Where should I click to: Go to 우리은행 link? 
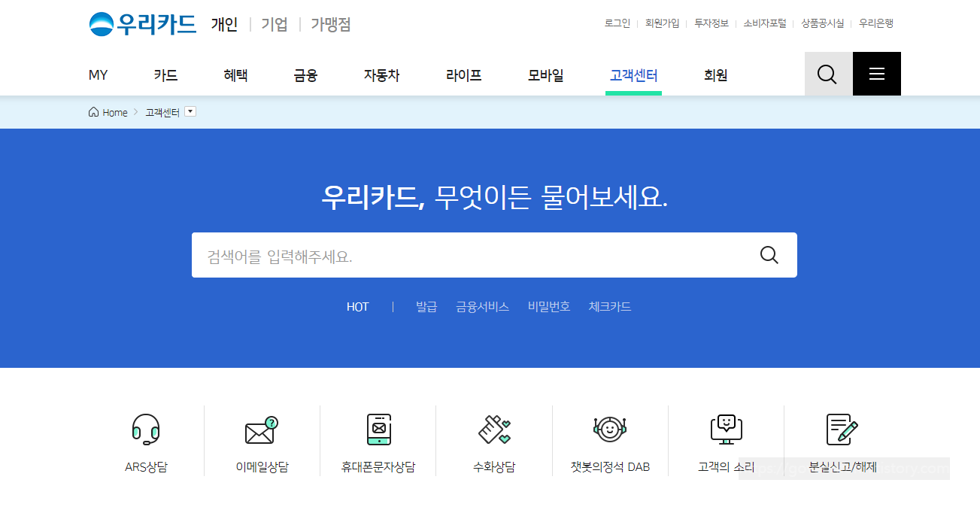pos(876,23)
